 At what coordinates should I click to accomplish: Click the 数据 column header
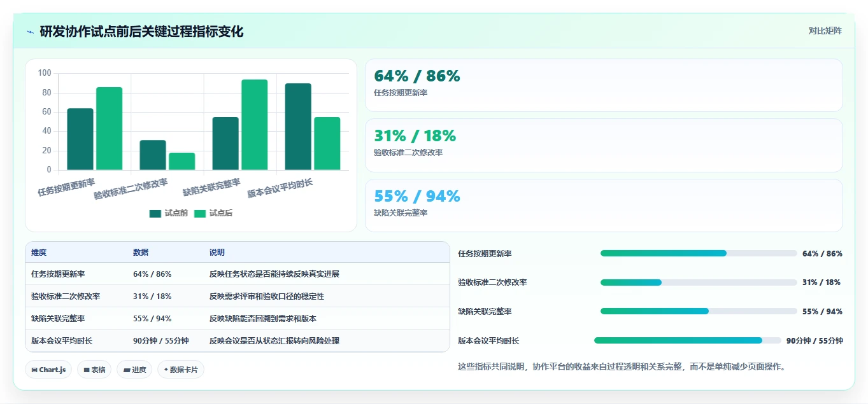(141, 253)
